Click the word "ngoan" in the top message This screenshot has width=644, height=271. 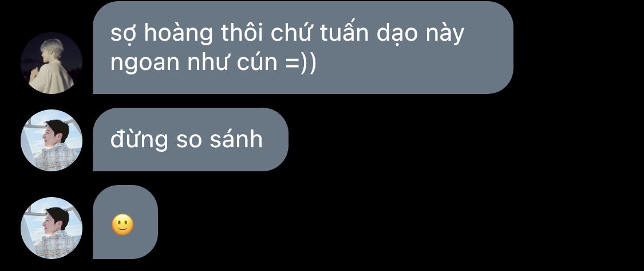[145, 65]
